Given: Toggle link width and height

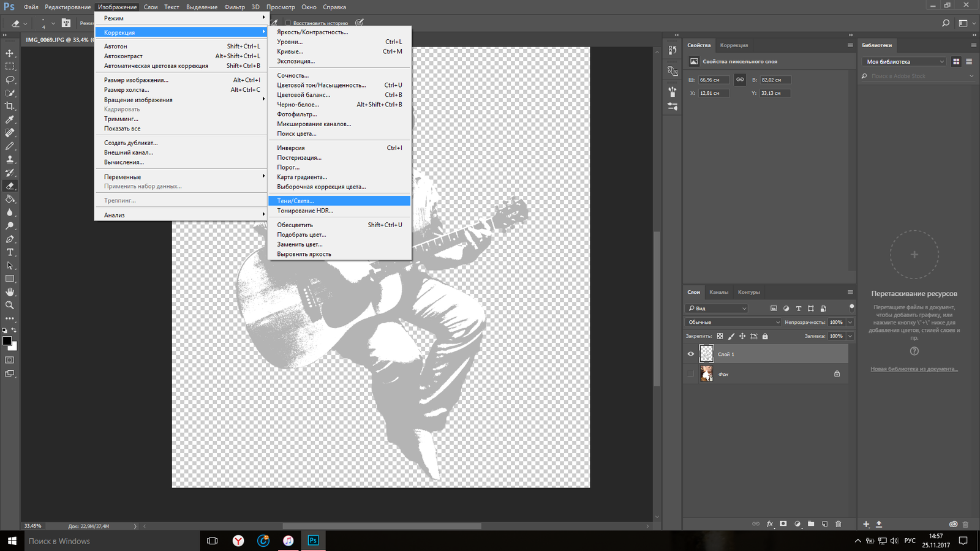Looking at the screenshot, I should point(740,80).
